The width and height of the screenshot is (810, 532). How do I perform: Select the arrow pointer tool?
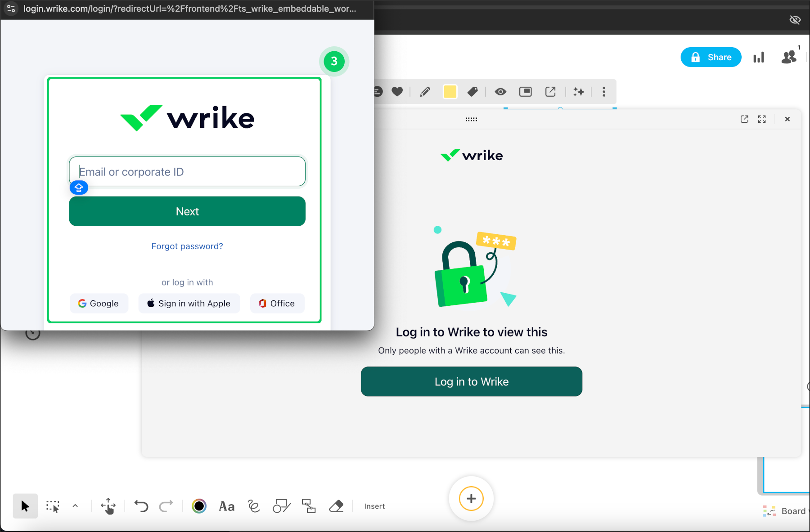[x=25, y=506]
